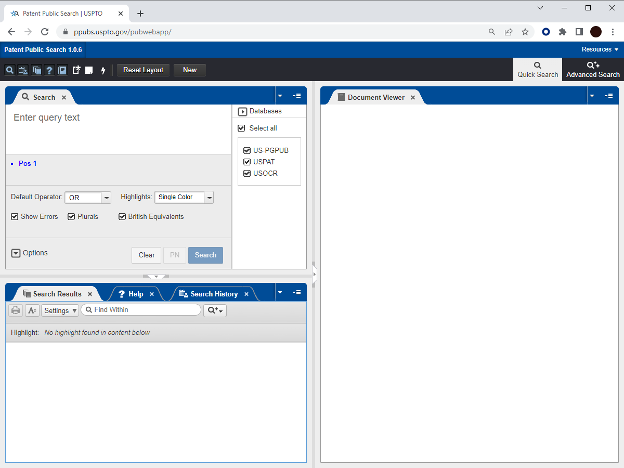Click the Clear button
624x468 pixels.
[146, 255]
